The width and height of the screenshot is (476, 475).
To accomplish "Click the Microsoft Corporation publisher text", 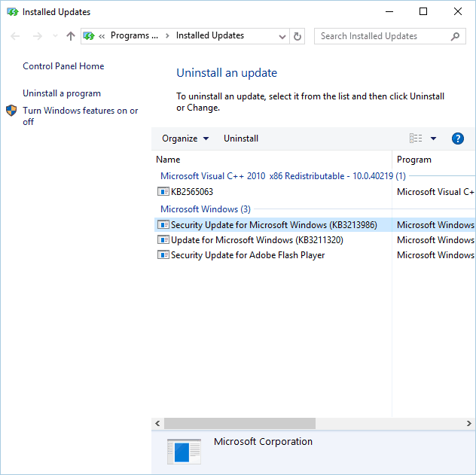I will click(263, 442).
